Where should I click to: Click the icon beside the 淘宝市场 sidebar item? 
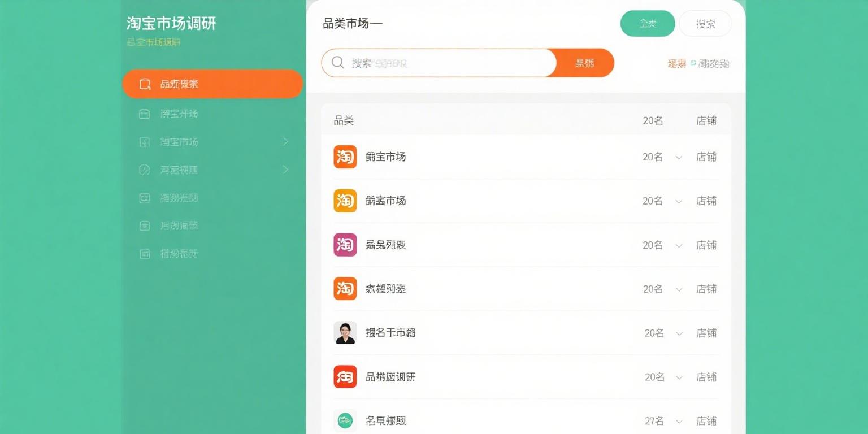tap(145, 142)
